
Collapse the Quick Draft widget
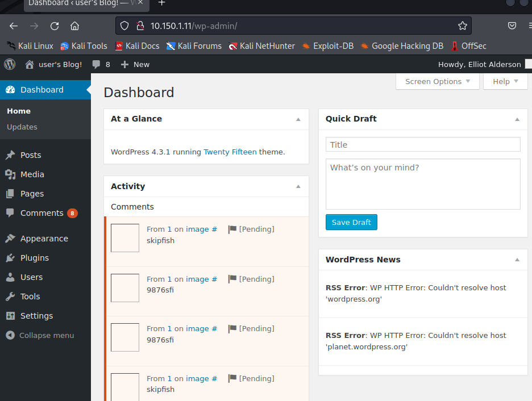coord(517,119)
